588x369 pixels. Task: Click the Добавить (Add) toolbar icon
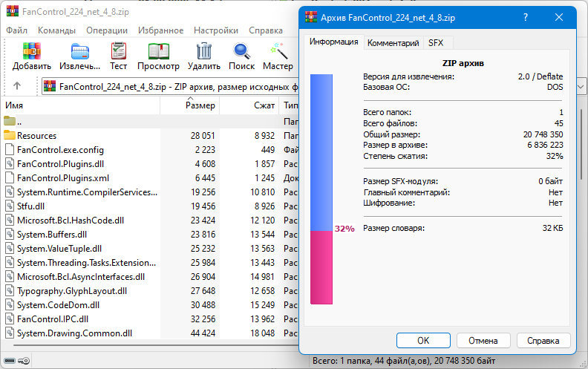point(32,51)
